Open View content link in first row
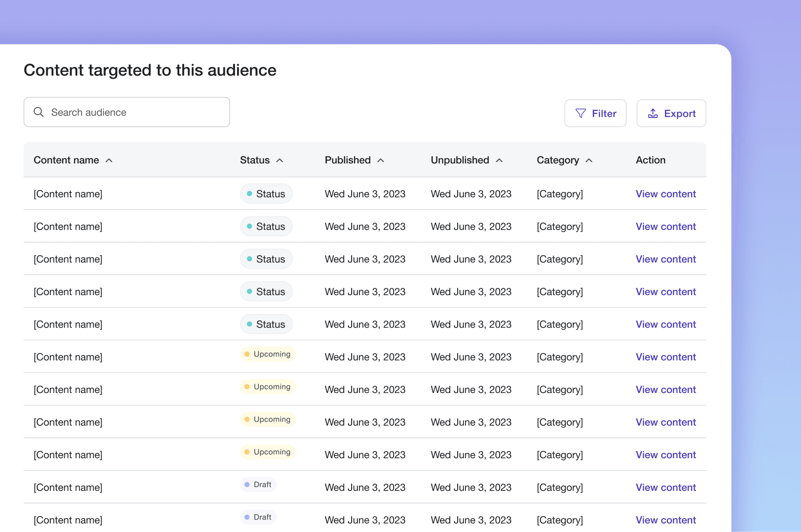 point(666,194)
